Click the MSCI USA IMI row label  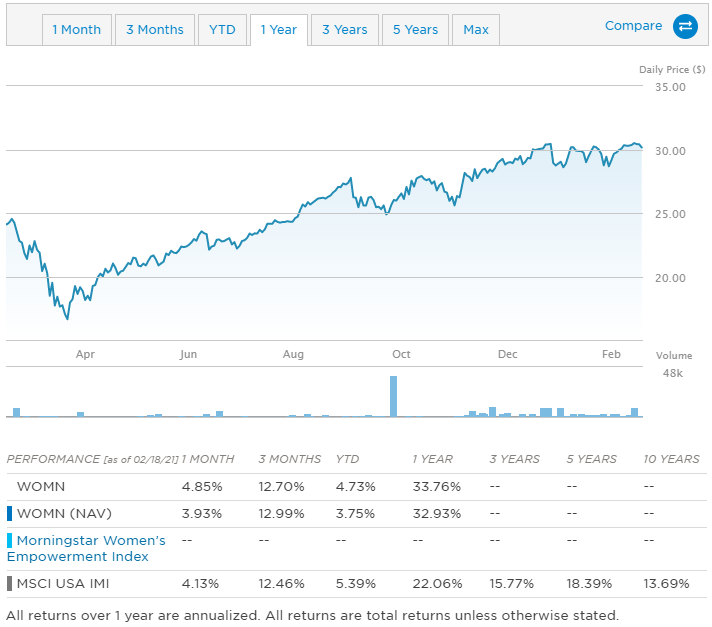coord(63,584)
